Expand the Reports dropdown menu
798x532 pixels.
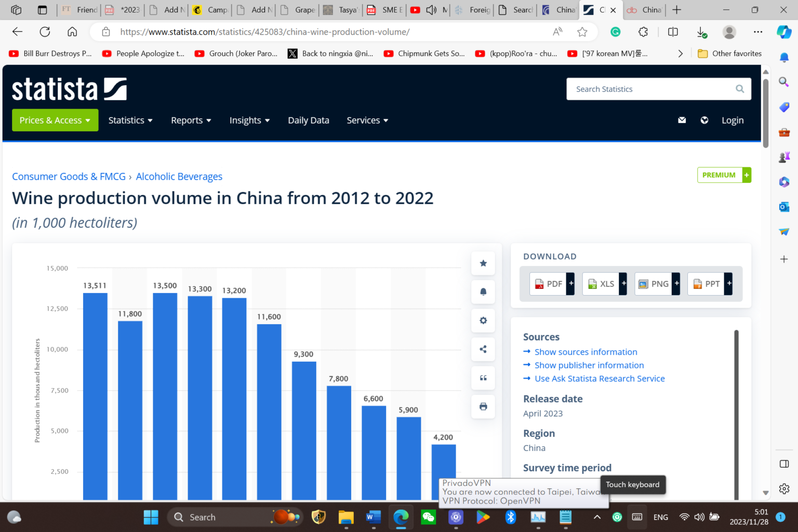(191, 120)
